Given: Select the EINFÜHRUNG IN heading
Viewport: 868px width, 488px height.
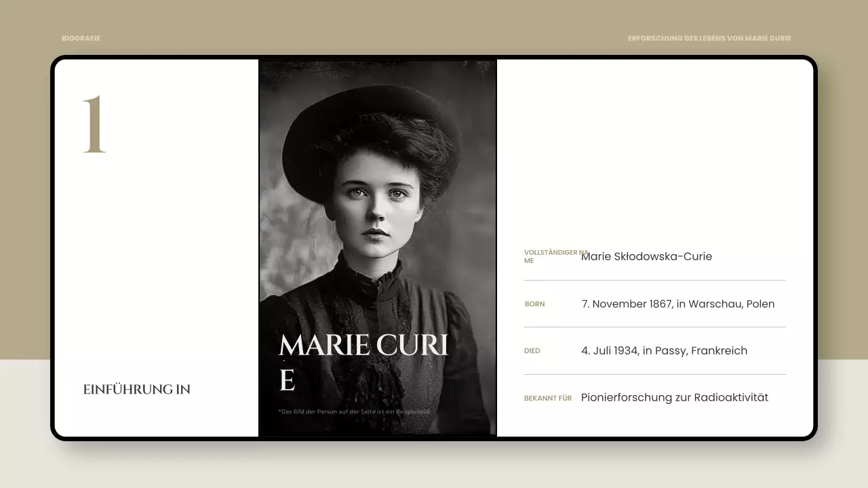Looking at the screenshot, I should [x=136, y=389].
